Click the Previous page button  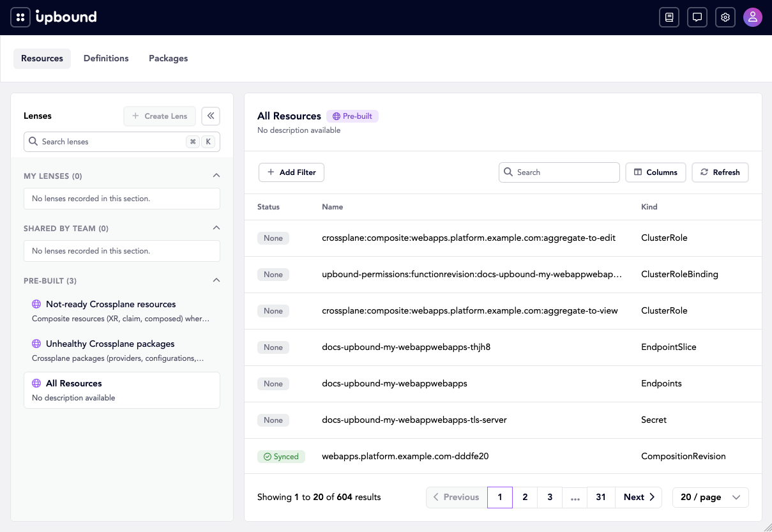tap(457, 498)
